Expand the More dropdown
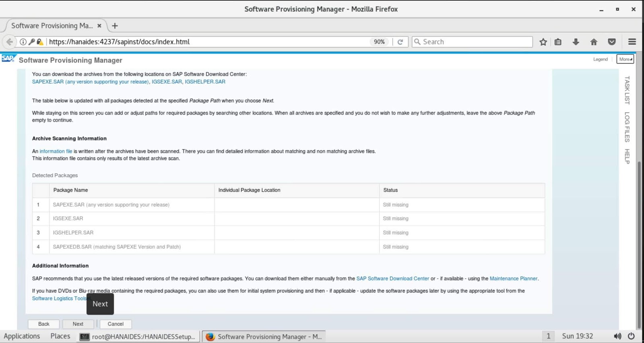 tap(625, 59)
